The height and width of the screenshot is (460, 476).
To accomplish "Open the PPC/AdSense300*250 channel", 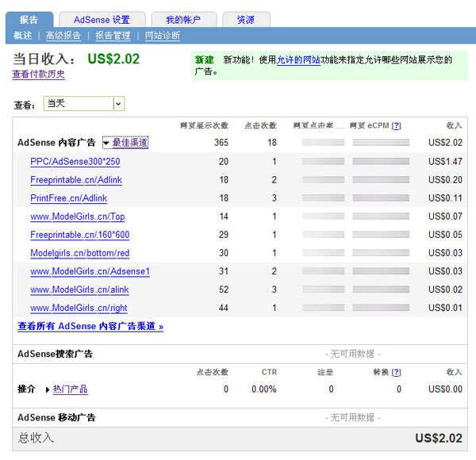I will pos(75,162).
